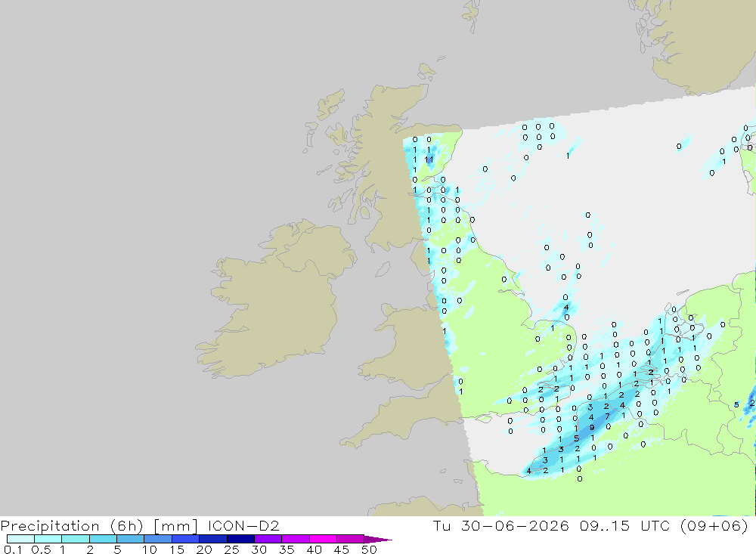Click the 5–10 mm legend color swatch
756x554 pixels.
click(x=131, y=539)
